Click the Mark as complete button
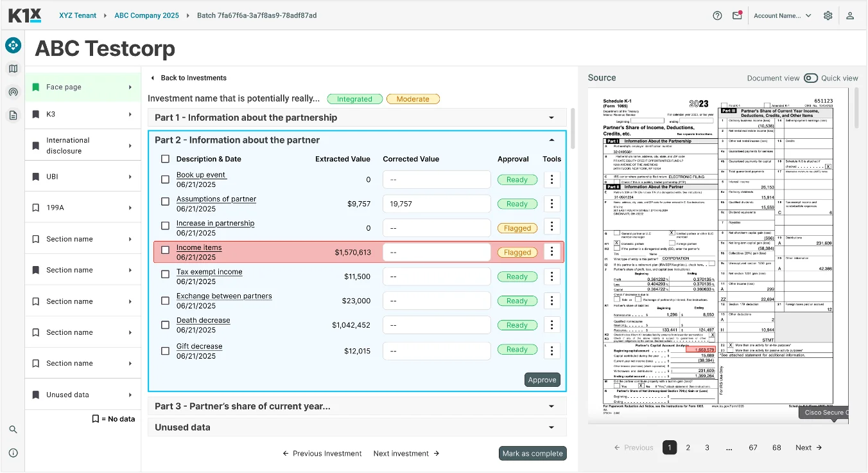 (532, 453)
